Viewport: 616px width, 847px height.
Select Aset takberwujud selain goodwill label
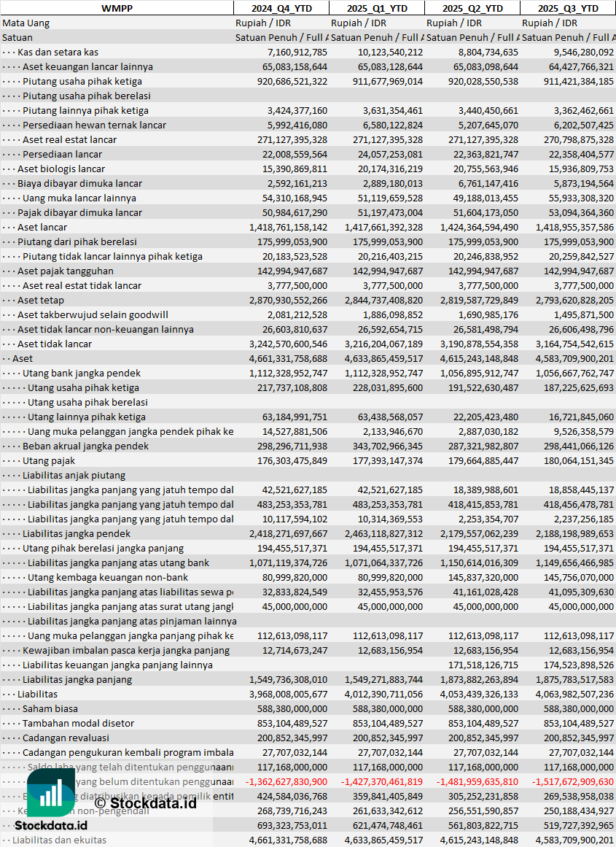pyautogui.click(x=93, y=315)
